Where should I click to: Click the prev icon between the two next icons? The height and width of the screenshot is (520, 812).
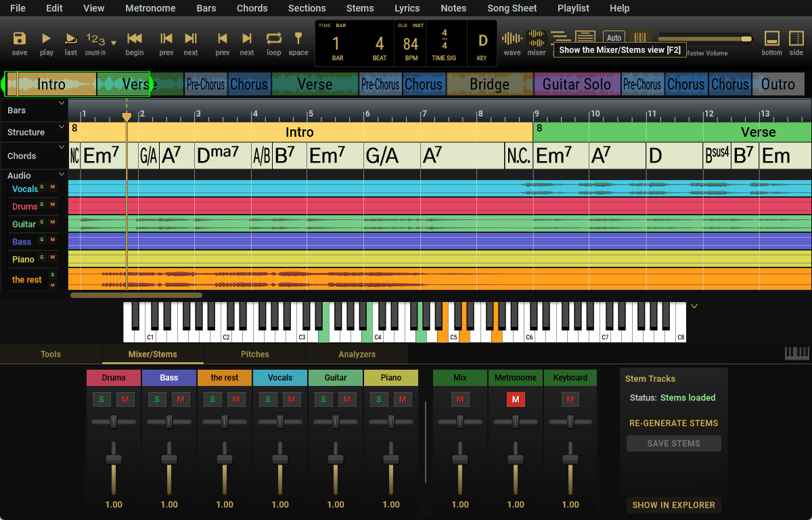(222, 39)
